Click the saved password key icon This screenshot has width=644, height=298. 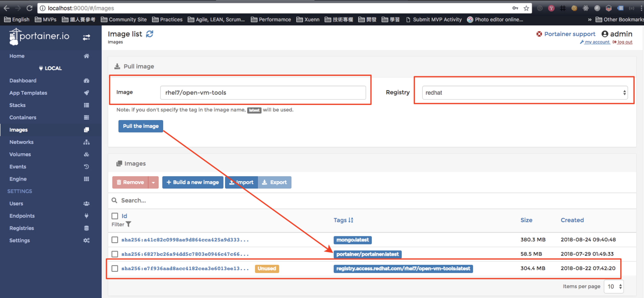(x=515, y=8)
